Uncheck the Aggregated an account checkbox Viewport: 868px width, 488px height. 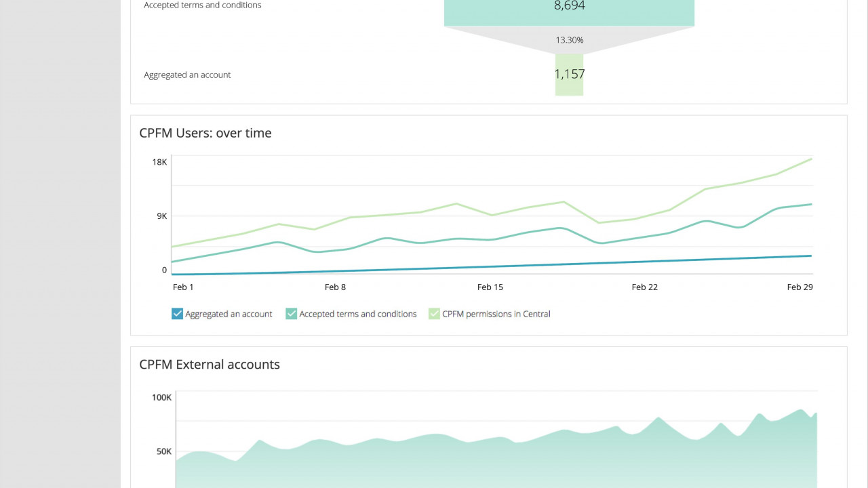[177, 314]
